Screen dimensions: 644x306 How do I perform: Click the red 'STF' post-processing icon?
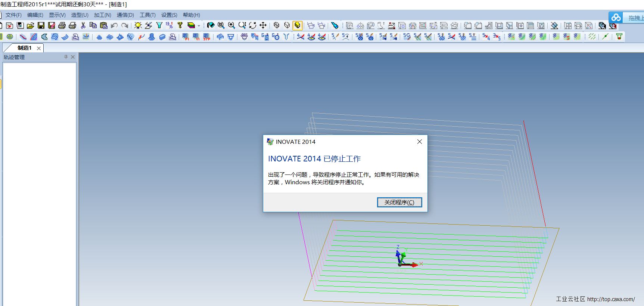pos(206,37)
